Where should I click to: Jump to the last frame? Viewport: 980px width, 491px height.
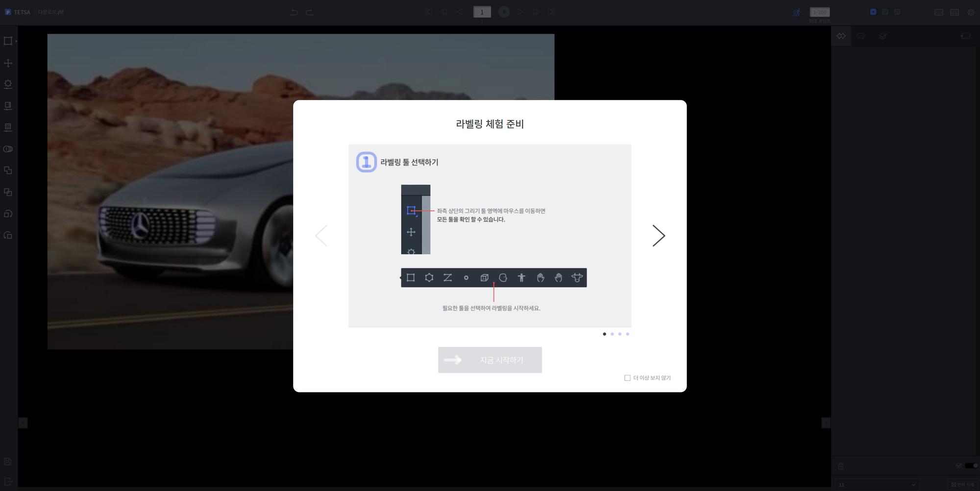(551, 12)
